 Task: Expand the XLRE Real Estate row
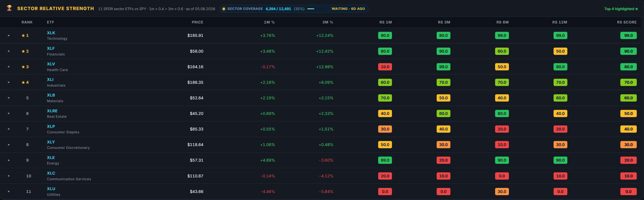coord(9,113)
